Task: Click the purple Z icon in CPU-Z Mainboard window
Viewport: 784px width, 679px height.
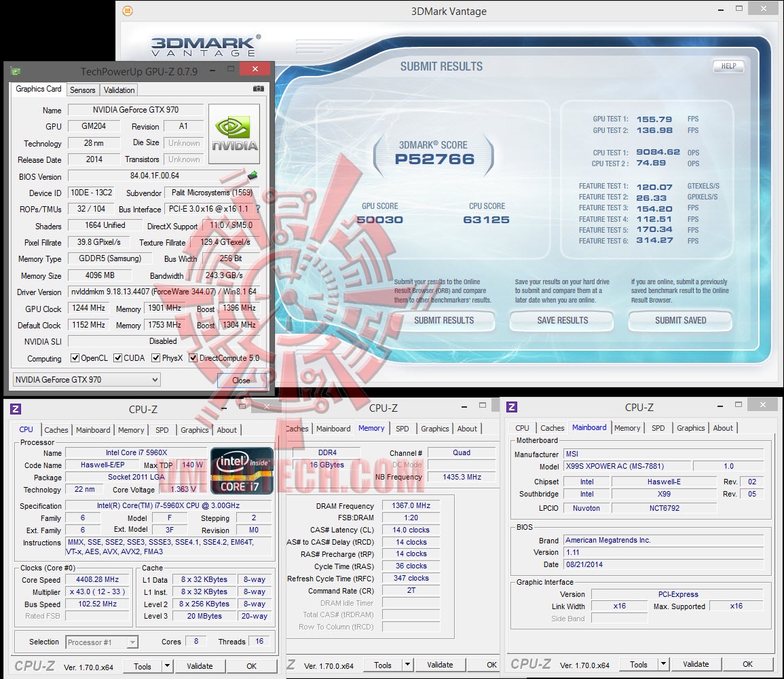Action: coord(512,407)
